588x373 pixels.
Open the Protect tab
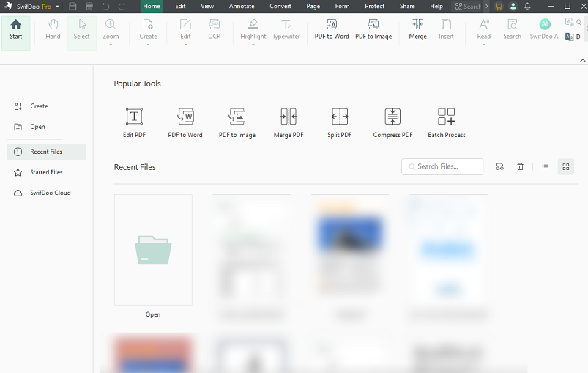coord(375,7)
